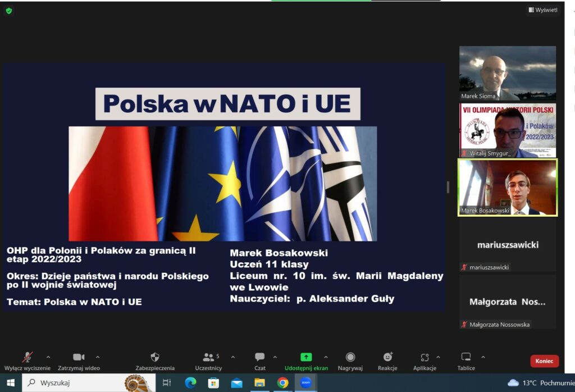
Task: Open the Reakcje emoji reactions
Action: point(387,358)
